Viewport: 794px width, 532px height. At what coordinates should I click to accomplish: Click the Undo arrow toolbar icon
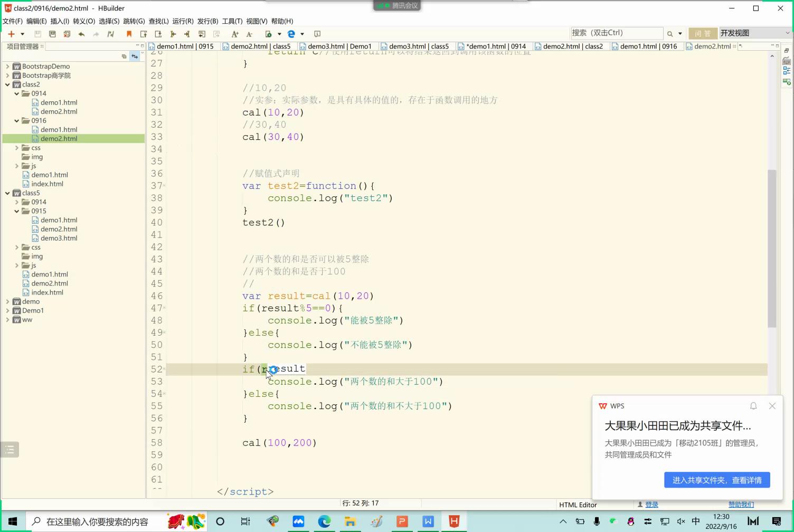click(x=81, y=34)
